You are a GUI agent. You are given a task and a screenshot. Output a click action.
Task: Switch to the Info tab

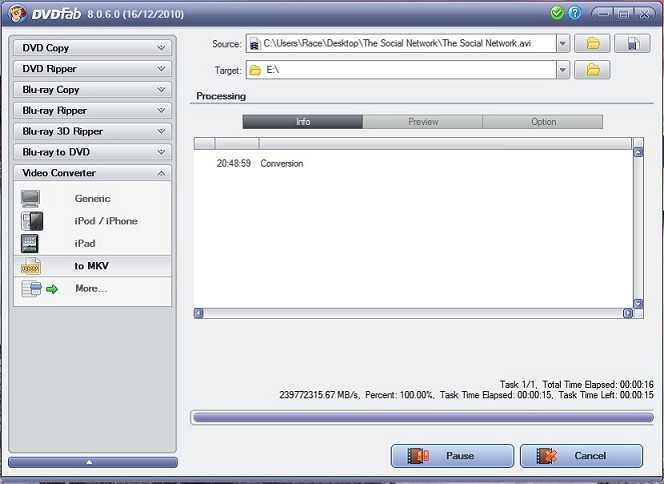[x=303, y=122]
